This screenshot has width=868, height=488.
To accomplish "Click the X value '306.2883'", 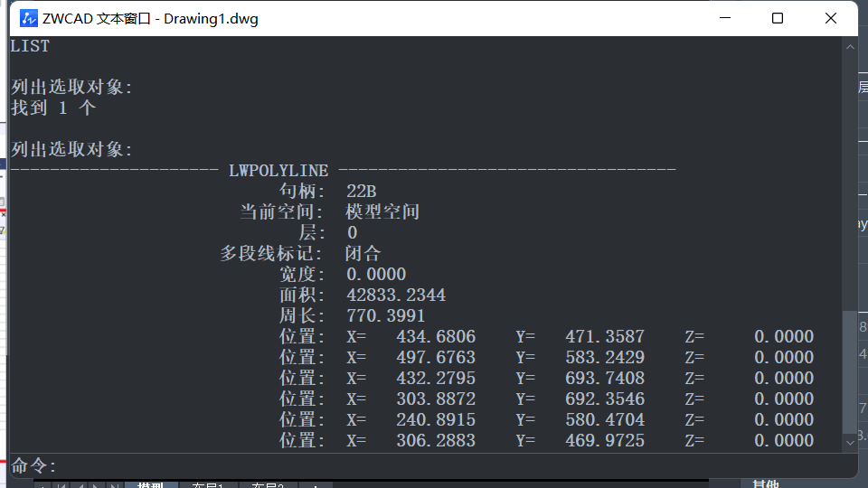I will coord(436,440).
